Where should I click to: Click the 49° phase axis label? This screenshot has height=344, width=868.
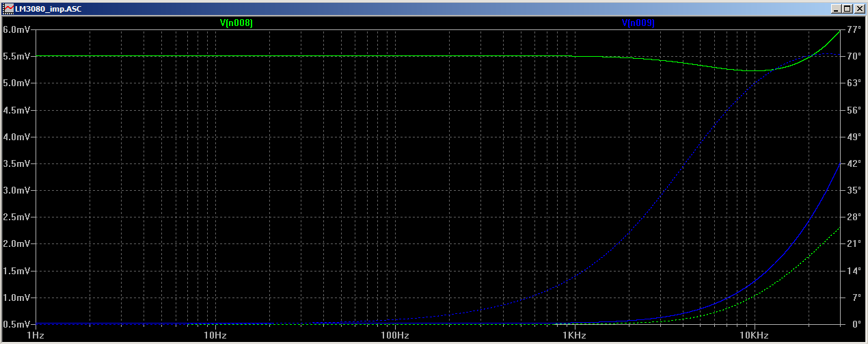[853, 137]
